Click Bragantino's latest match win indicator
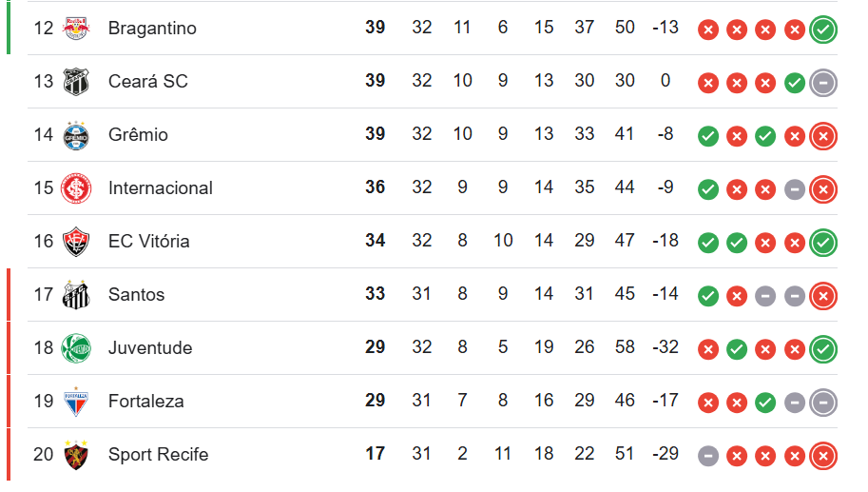868x492 pixels. pos(823,30)
